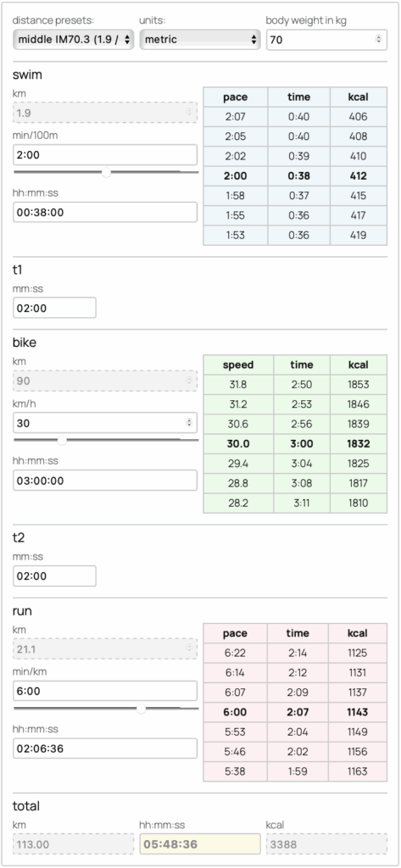Click the bike table speed header
This screenshot has width=401, height=868.
[x=237, y=364]
